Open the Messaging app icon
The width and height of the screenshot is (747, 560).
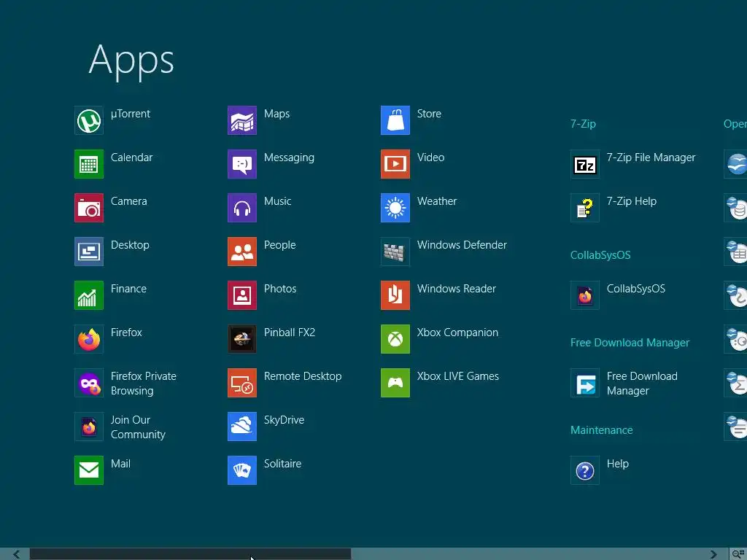click(x=242, y=164)
